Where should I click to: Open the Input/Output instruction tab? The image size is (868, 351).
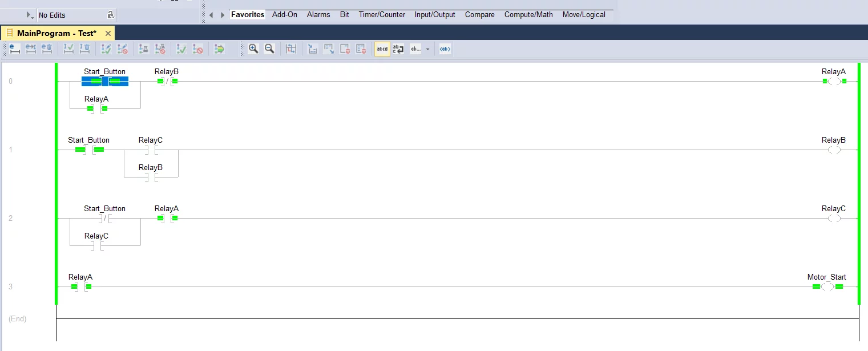(435, 15)
